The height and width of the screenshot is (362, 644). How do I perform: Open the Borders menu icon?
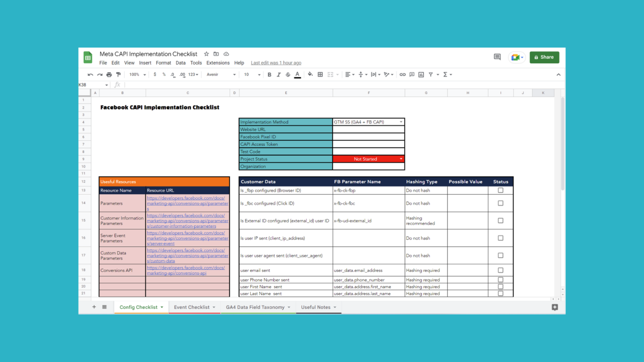coord(320,74)
